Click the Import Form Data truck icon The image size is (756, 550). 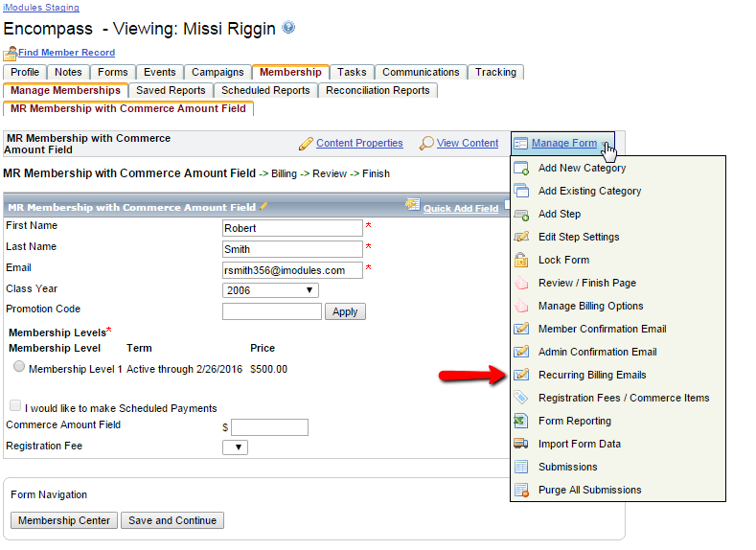point(521,444)
